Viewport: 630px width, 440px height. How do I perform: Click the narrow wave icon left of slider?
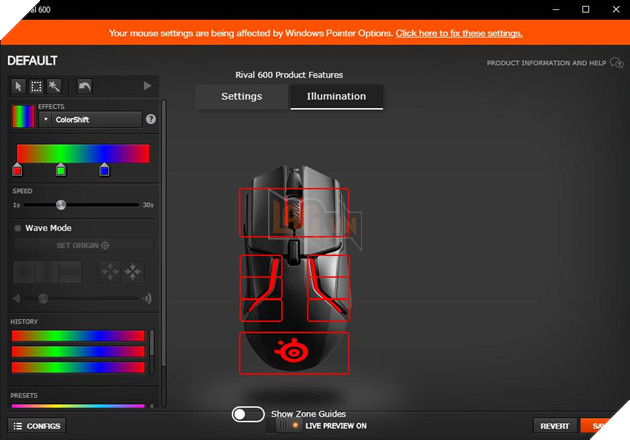point(17,299)
